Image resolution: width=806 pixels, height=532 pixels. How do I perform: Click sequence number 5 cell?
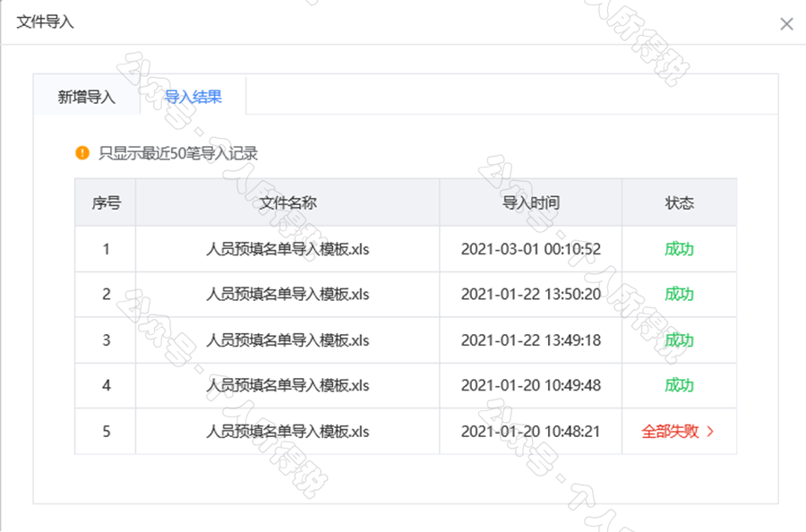tap(106, 432)
